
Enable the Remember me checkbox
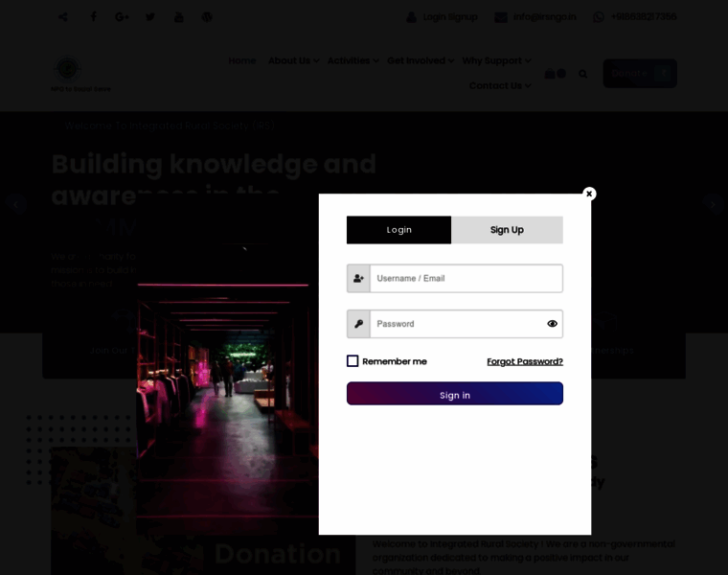tap(353, 361)
